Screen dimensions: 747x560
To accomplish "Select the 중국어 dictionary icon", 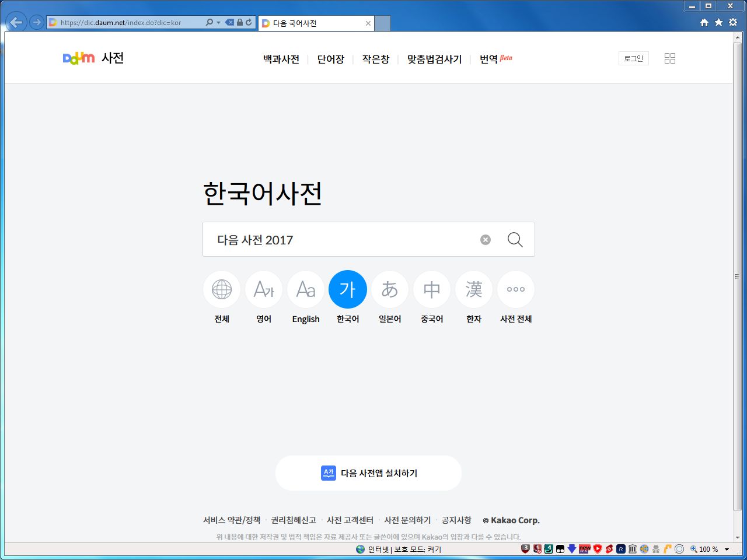I will pyautogui.click(x=432, y=289).
